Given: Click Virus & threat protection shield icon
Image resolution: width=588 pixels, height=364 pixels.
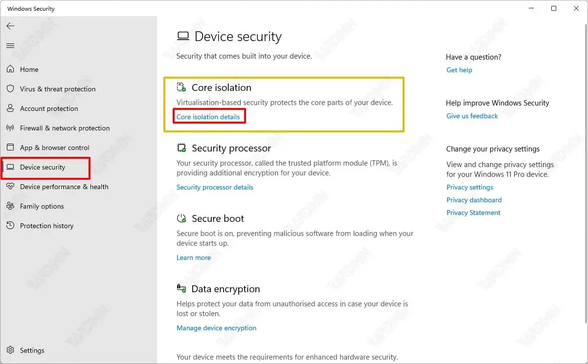Looking at the screenshot, I should pos(10,89).
